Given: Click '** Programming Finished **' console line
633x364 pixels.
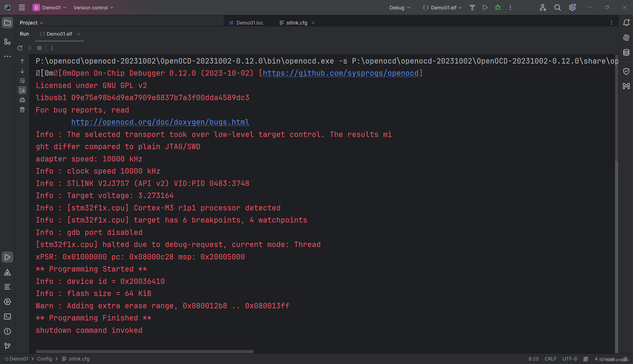Looking at the screenshot, I should tap(94, 318).
